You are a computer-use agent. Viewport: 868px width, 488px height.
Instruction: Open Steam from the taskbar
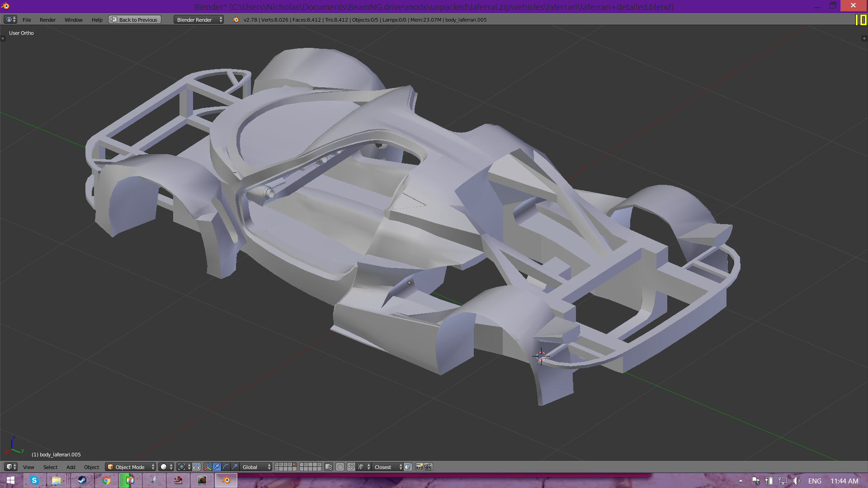(x=82, y=480)
